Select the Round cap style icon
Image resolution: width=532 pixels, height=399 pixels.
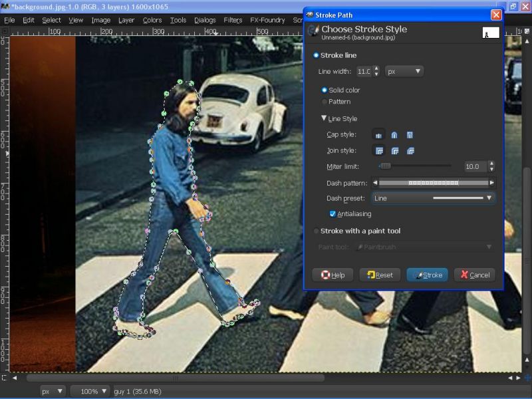pyautogui.click(x=394, y=135)
